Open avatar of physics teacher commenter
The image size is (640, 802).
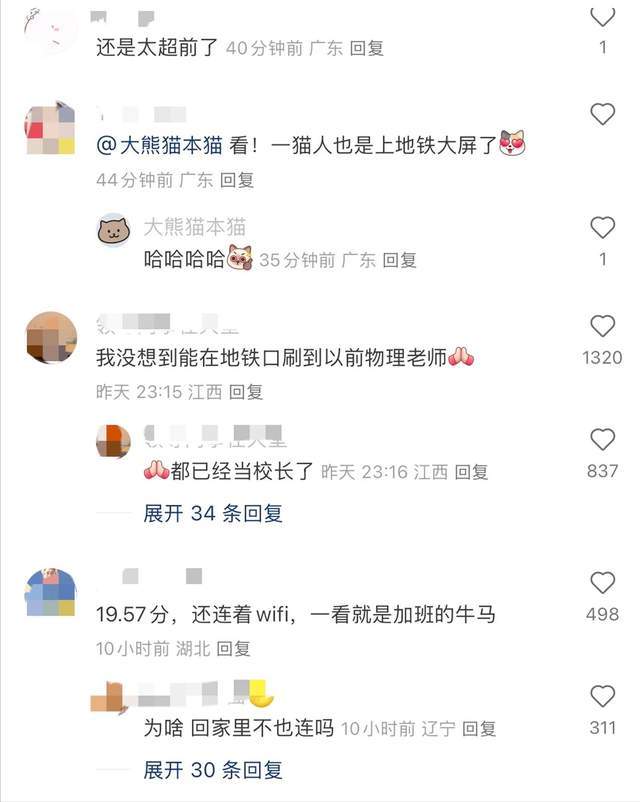coord(51,337)
